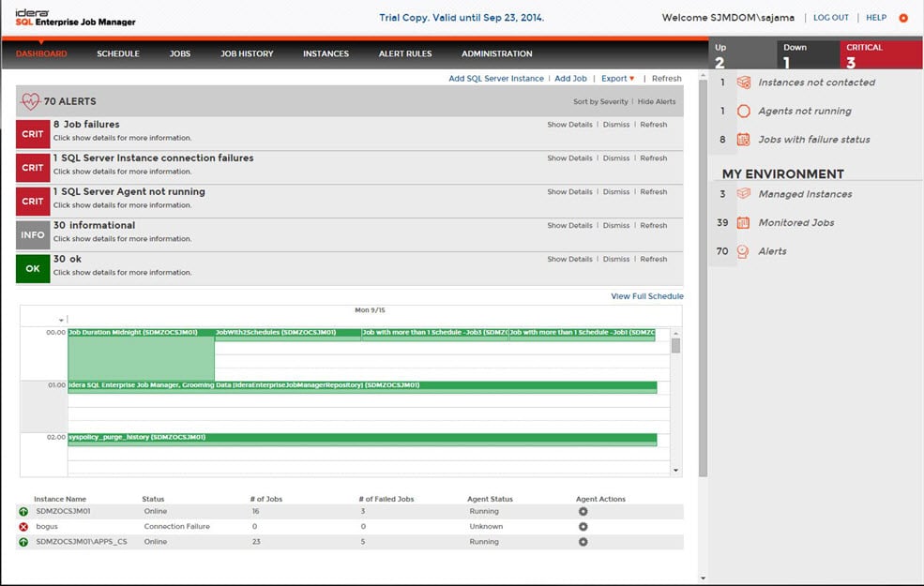The image size is (924, 586).
Task: Open the schedule view dropdown arrow
Action: point(62,321)
